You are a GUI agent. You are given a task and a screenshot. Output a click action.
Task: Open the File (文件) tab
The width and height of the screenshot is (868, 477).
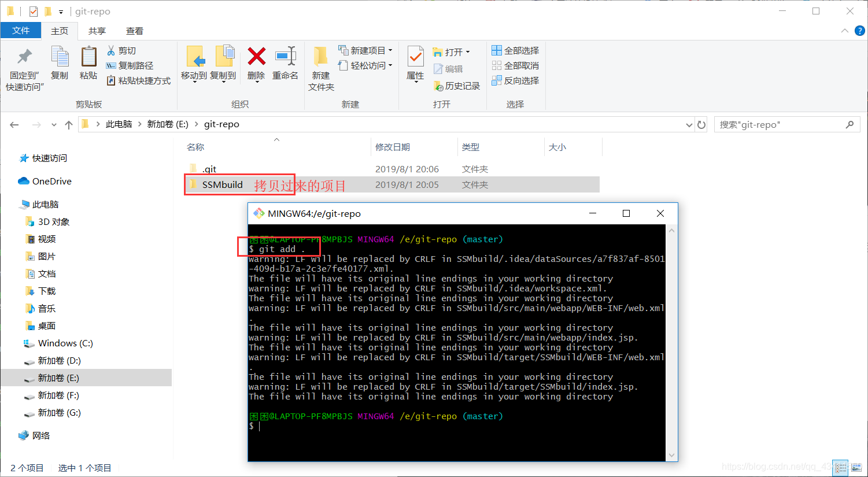tap(21, 31)
